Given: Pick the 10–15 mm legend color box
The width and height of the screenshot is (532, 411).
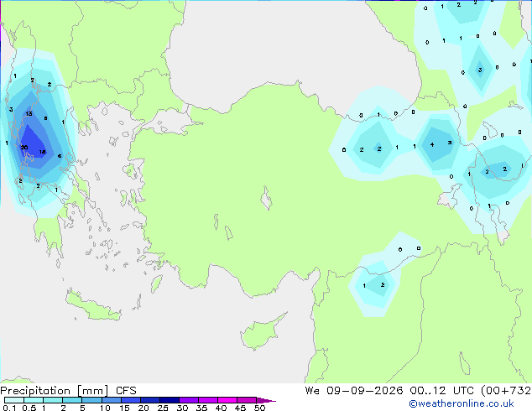Looking at the screenshot, I should point(112,400).
